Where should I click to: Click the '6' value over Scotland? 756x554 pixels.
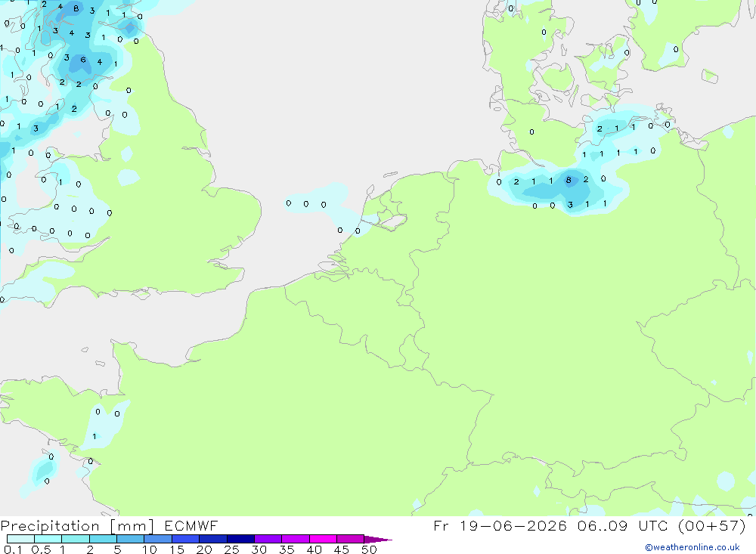[83, 60]
